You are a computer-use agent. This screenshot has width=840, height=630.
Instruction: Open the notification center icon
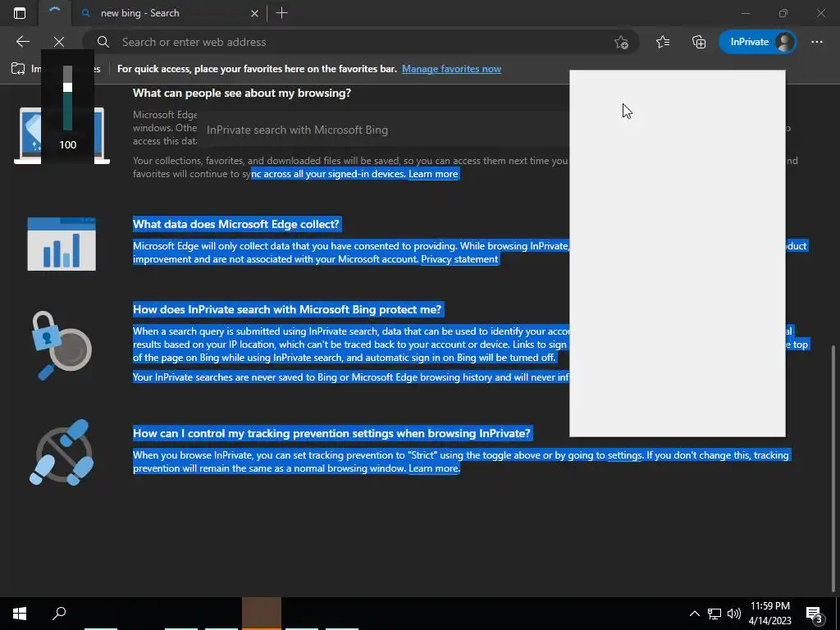pyautogui.click(x=815, y=614)
